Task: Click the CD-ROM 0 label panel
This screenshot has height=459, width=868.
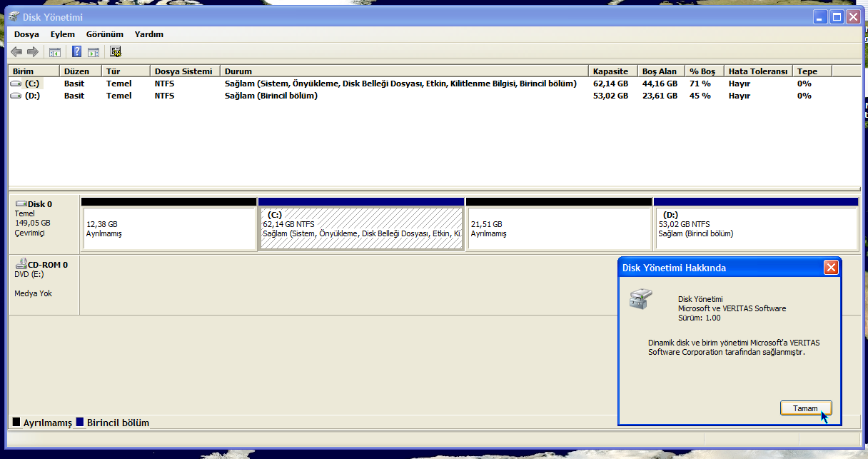Action: (x=44, y=284)
